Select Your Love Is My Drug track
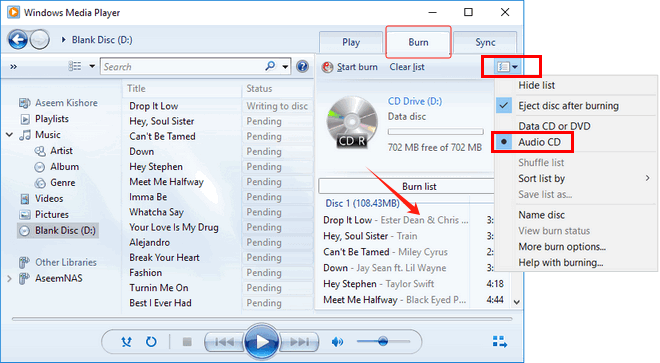This screenshot has height=363, width=660. coord(173,227)
